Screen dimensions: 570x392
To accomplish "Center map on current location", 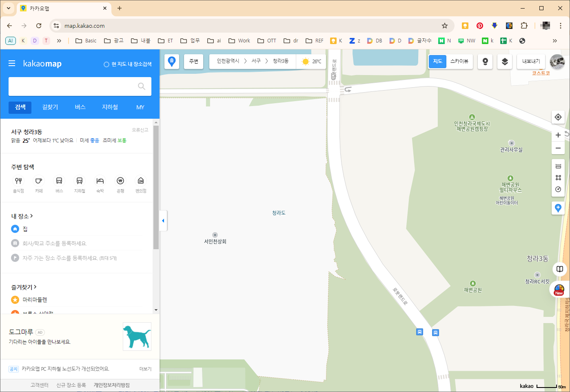I will click(x=558, y=117).
